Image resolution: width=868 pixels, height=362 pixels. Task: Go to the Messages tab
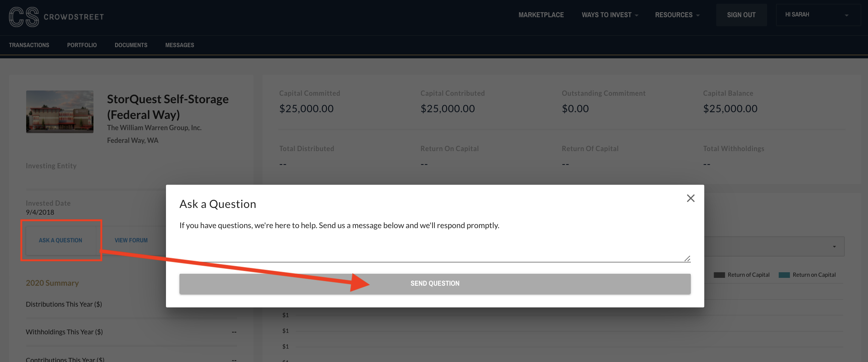pyautogui.click(x=180, y=45)
